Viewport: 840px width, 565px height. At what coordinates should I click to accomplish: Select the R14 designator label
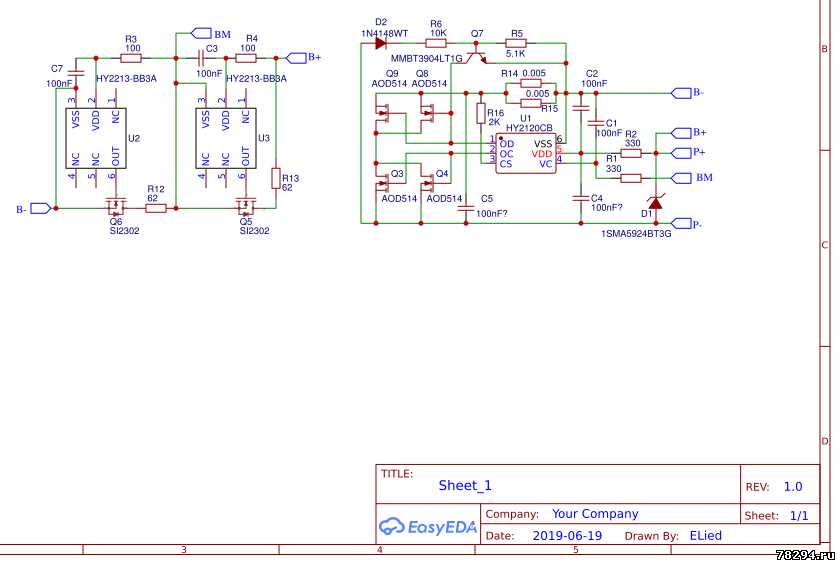[509, 73]
